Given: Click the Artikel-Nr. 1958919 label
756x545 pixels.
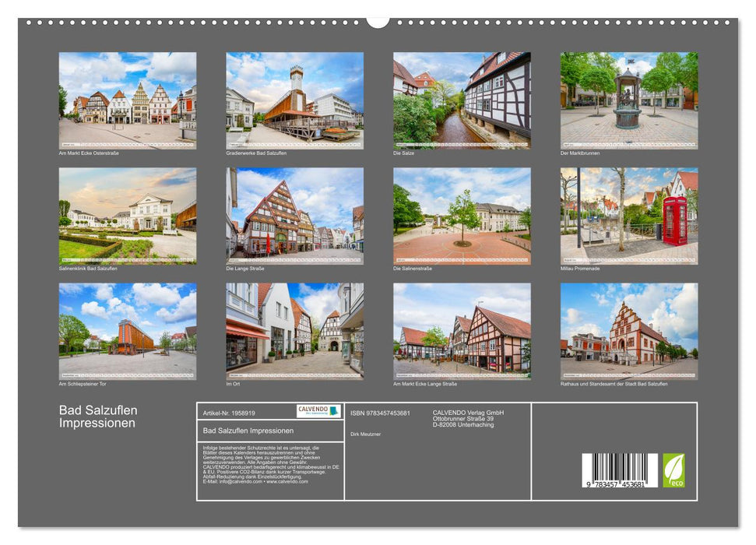Looking at the screenshot, I should tap(228, 413).
